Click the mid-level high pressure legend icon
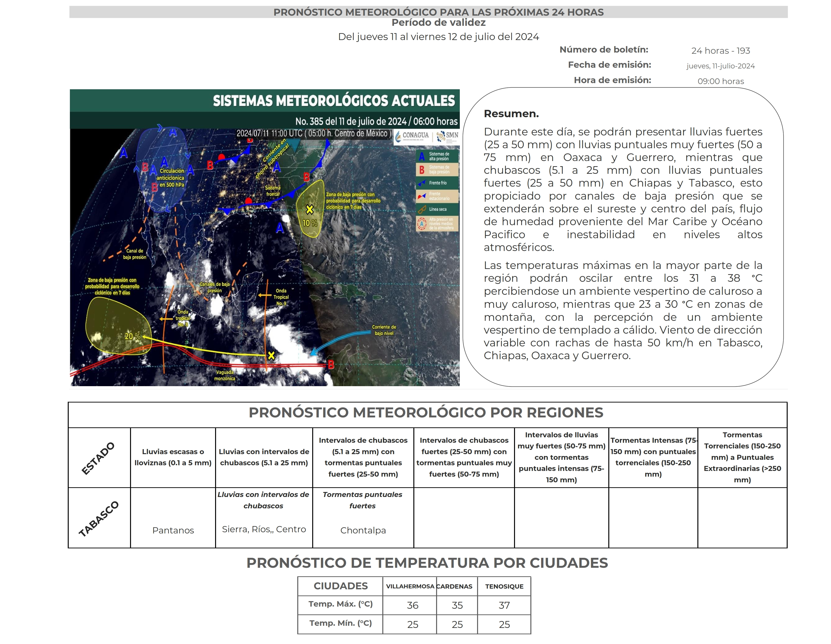The width and height of the screenshot is (831, 644). coord(422,224)
